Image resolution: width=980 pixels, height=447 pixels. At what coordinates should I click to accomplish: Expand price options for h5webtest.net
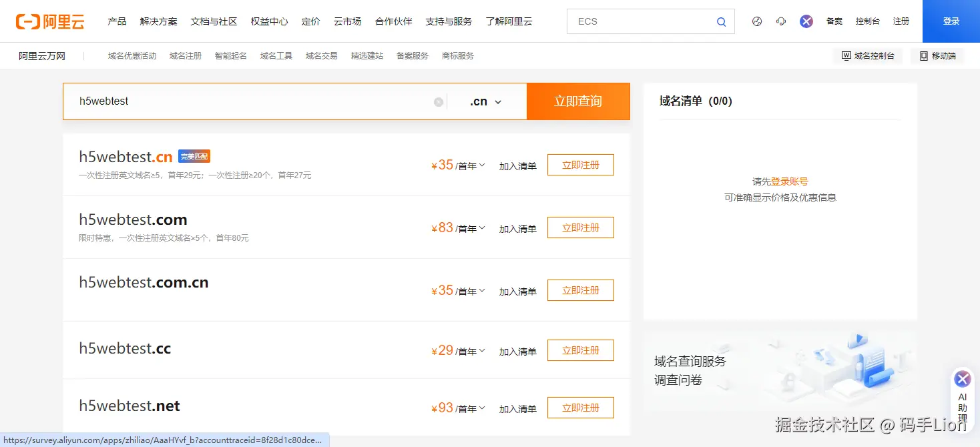(482, 408)
